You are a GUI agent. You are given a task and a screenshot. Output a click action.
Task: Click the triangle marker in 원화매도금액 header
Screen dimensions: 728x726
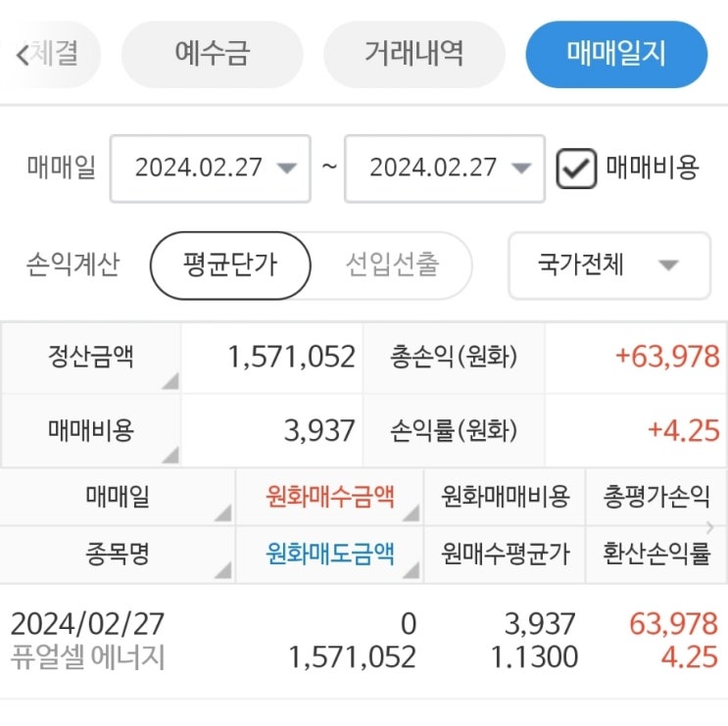pyautogui.click(x=412, y=570)
